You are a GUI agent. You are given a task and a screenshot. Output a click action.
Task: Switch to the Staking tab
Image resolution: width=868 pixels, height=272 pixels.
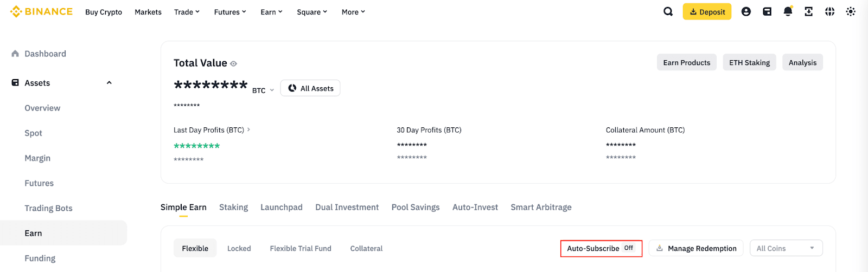pyautogui.click(x=233, y=207)
